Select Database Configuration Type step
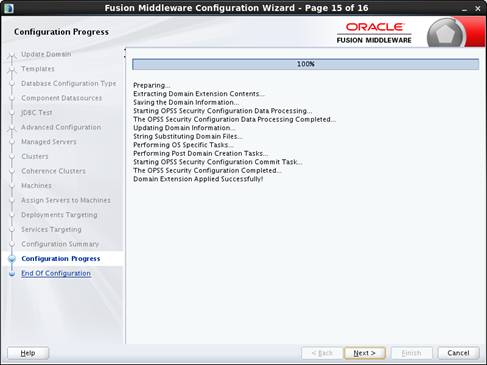 68,83
